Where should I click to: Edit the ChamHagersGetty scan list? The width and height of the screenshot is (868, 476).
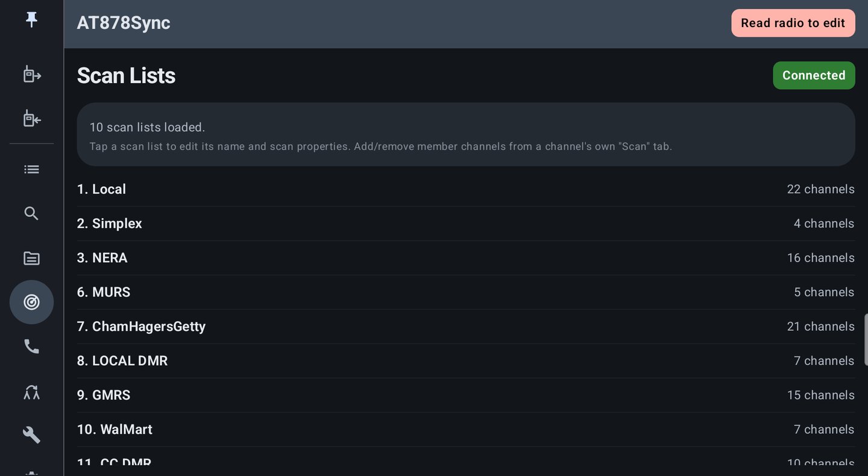(x=466, y=327)
